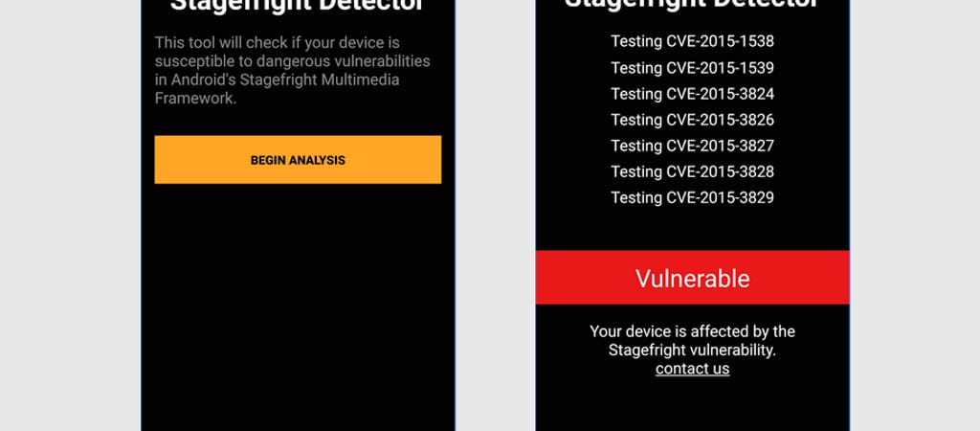Tap the Testing CVE-2015-3828 line
Screen dimensions: 980x431
692,171
